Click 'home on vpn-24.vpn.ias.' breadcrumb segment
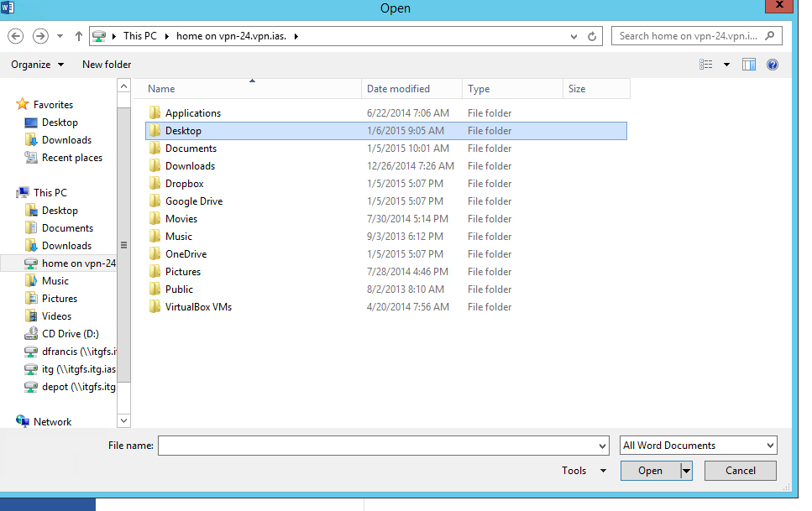Viewport: 812px width, 511px height. point(231,36)
